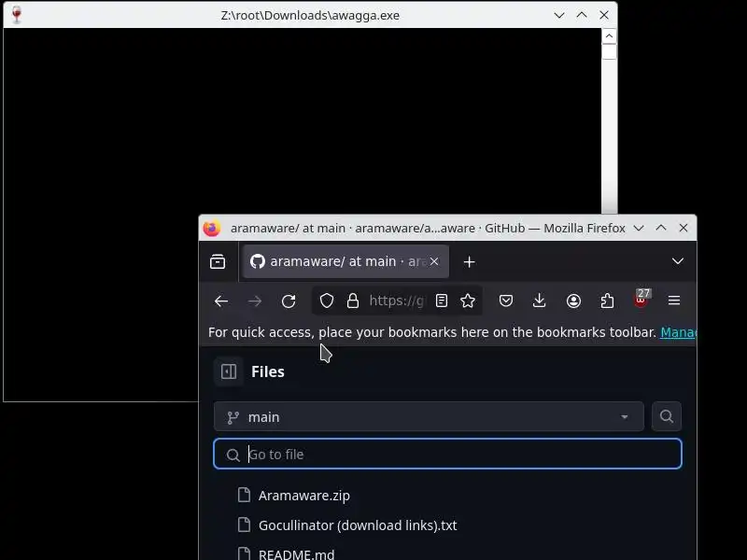Click the Firefox View icon in tab bar
The width and height of the screenshot is (747, 560).
[x=218, y=261]
